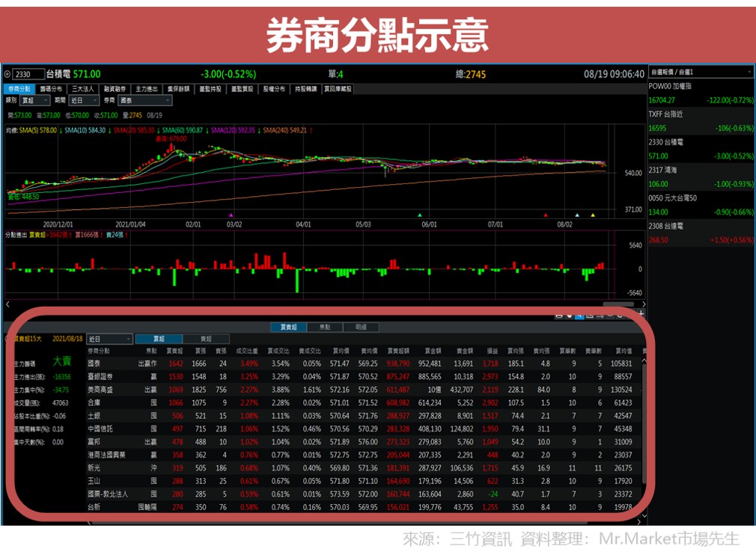
Task: Click the 券商分點 column header
Action: tap(99, 351)
